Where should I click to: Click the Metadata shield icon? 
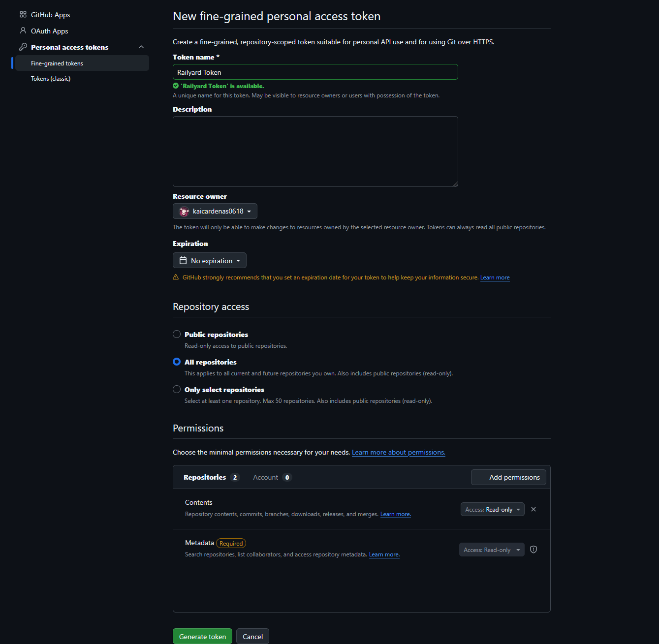coord(533,550)
